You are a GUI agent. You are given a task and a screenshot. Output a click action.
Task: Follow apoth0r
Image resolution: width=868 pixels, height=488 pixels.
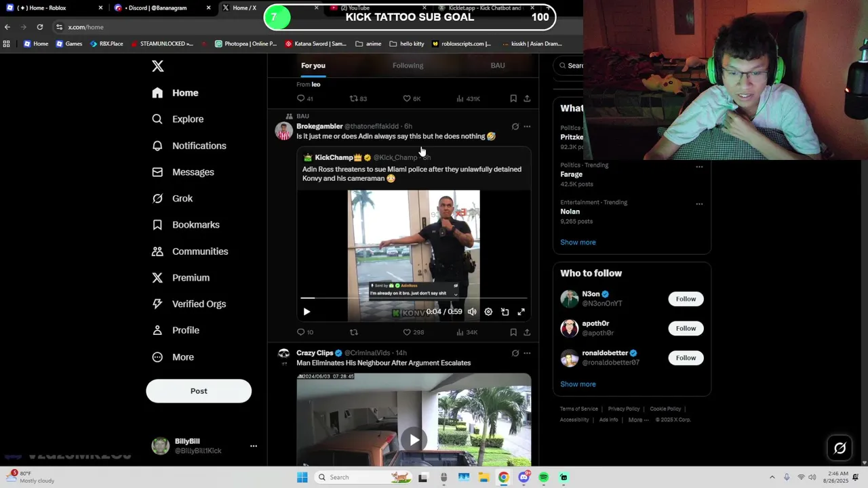(686, 329)
